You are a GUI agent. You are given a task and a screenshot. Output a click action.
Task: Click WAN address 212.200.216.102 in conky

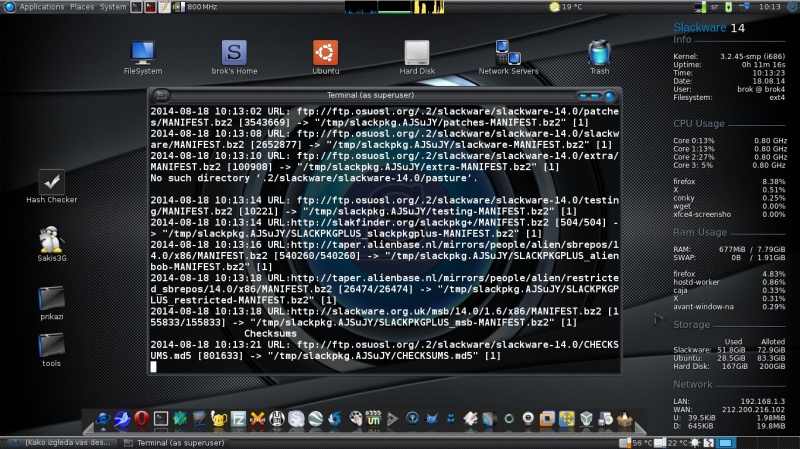coord(753,409)
